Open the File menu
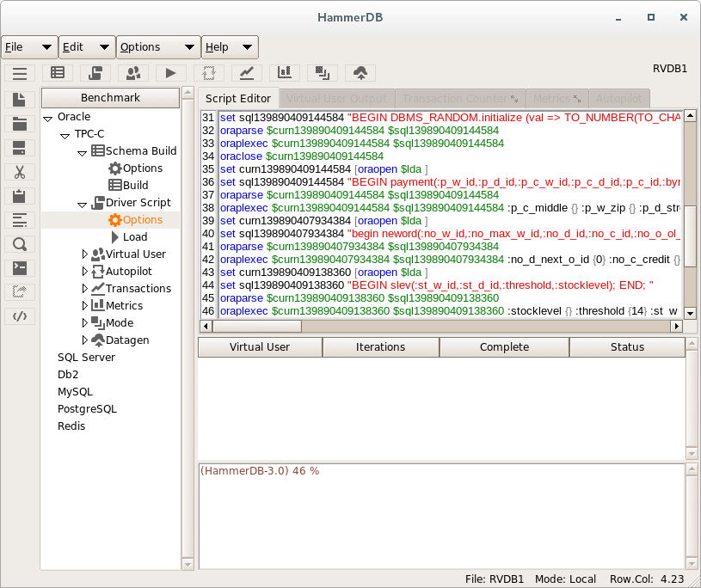Image resolution: width=701 pixels, height=588 pixels. click(x=29, y=47)
